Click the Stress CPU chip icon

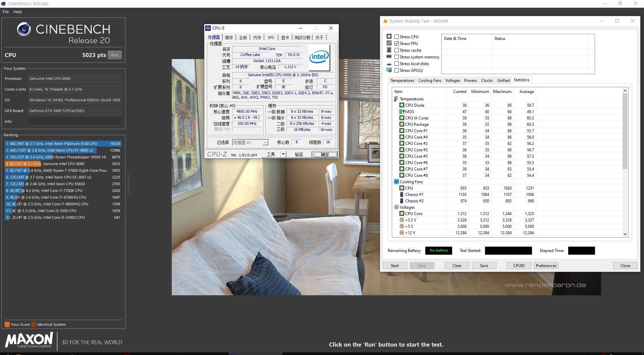pos(389,36)
